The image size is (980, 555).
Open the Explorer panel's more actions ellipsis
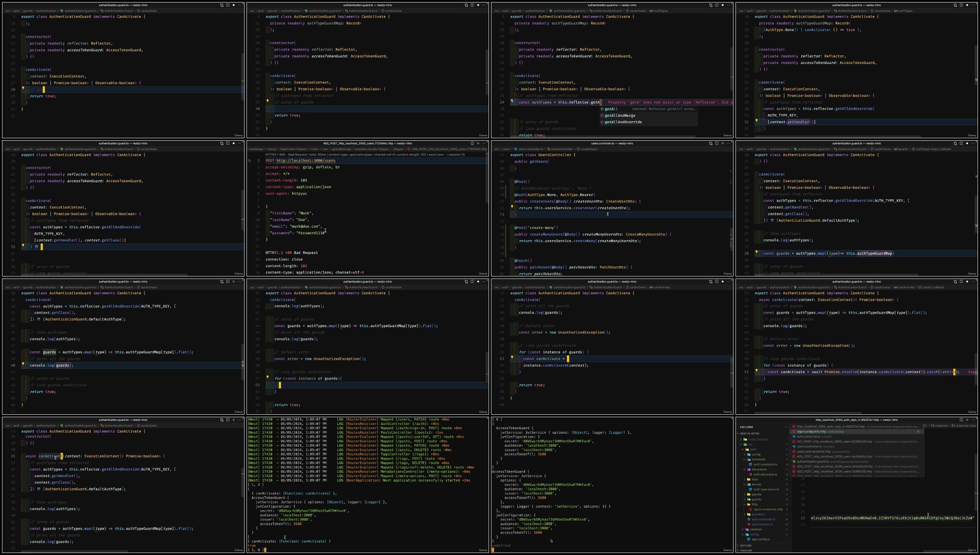tap(786, 427)
